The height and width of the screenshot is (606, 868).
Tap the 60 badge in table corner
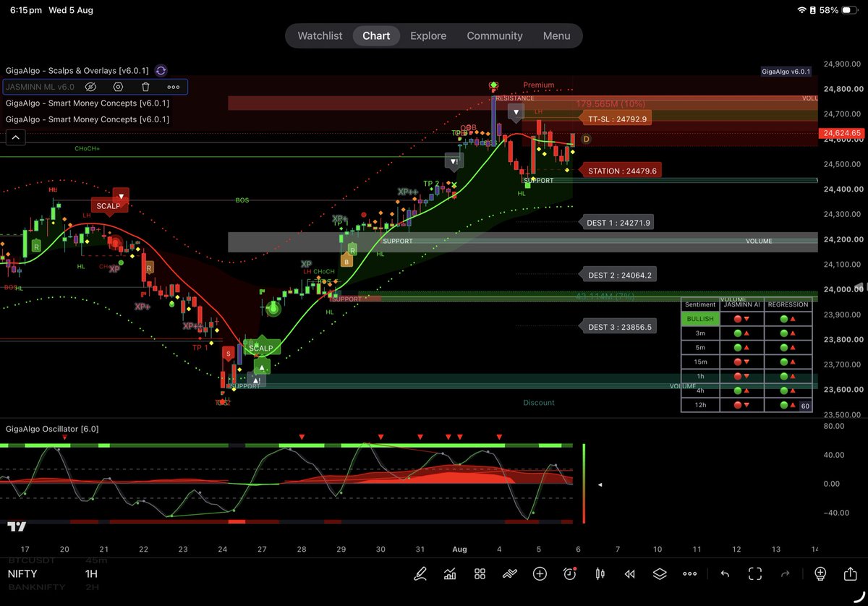[x=805, y=406]
